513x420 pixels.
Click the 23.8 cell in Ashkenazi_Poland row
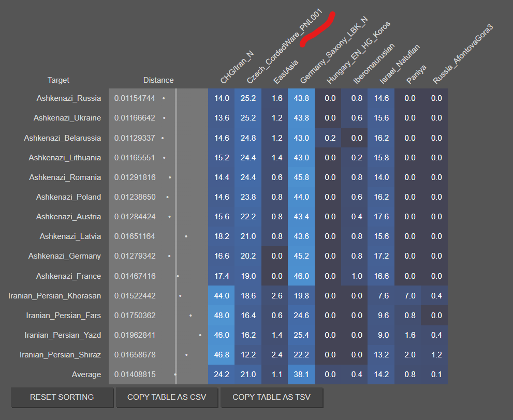(248, 197)
